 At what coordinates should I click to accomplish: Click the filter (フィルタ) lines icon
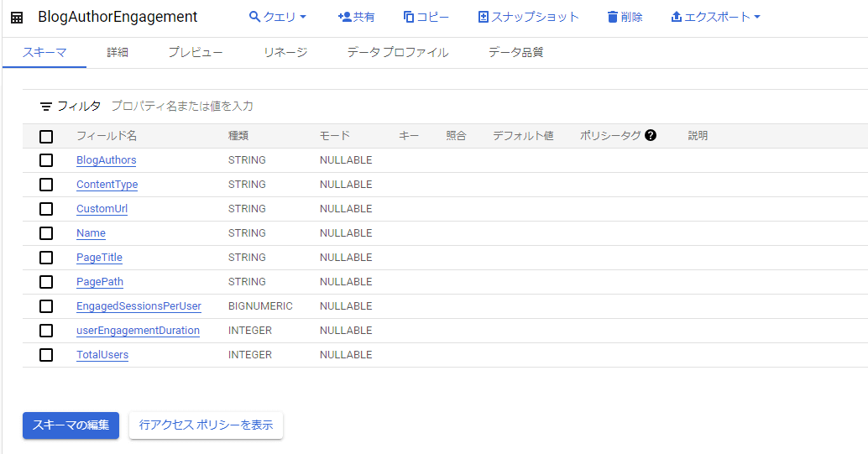point(46,107)
